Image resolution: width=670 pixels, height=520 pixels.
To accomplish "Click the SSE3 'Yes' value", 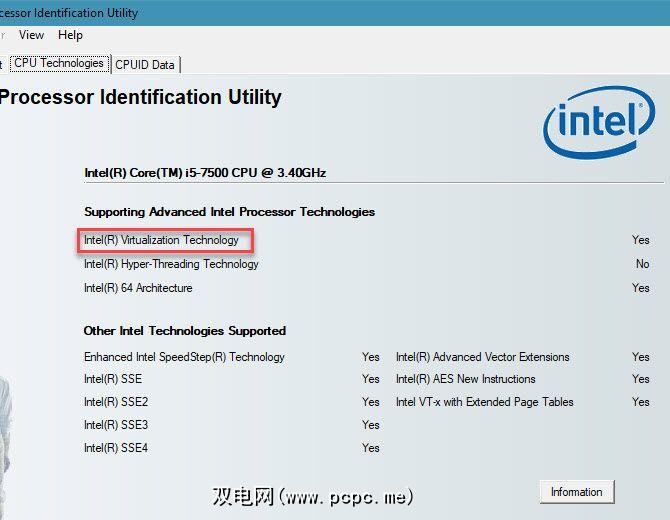I will [370, 425].
